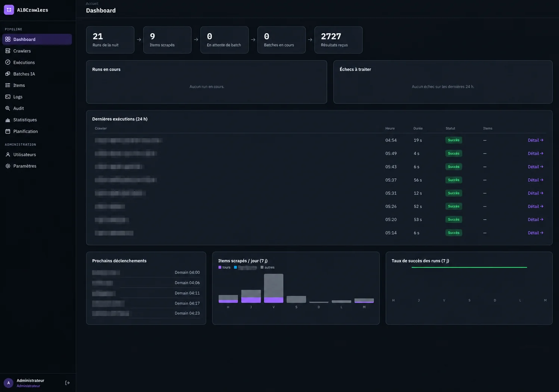Click the purple 'tours' legend swatch
Screen dimensions: 559x392
click(x=220, y=267)
